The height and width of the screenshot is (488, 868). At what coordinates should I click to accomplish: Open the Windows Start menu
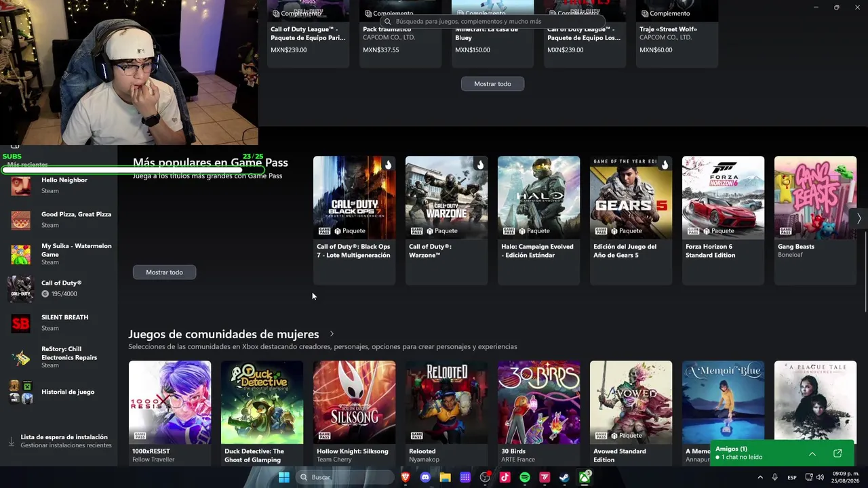[x=284, y=477]
